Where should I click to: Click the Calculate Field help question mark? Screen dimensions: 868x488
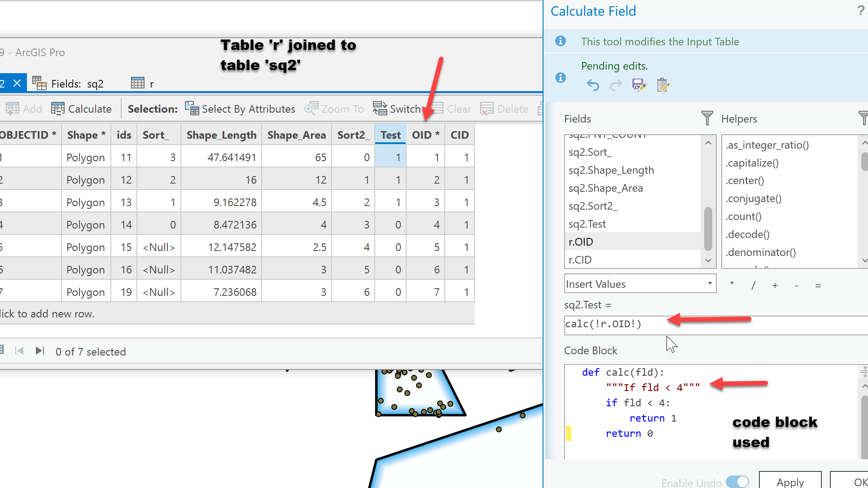[x=860, y=10]
